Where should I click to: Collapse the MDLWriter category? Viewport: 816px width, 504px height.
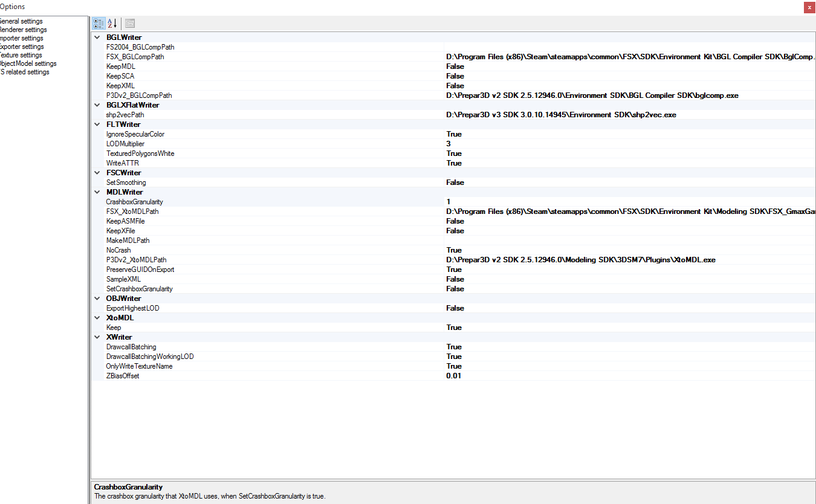pyautogui.click(x=97, y=192)
